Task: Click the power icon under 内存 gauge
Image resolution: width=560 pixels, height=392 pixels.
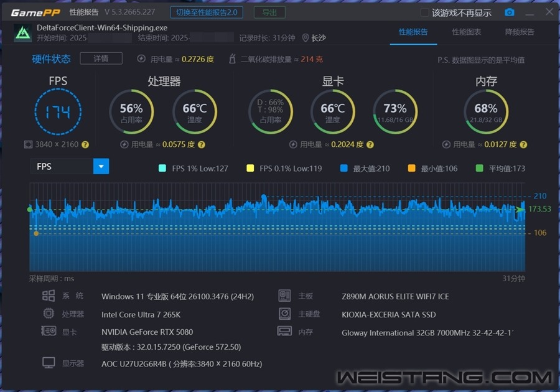Action: tap(446, 144)
